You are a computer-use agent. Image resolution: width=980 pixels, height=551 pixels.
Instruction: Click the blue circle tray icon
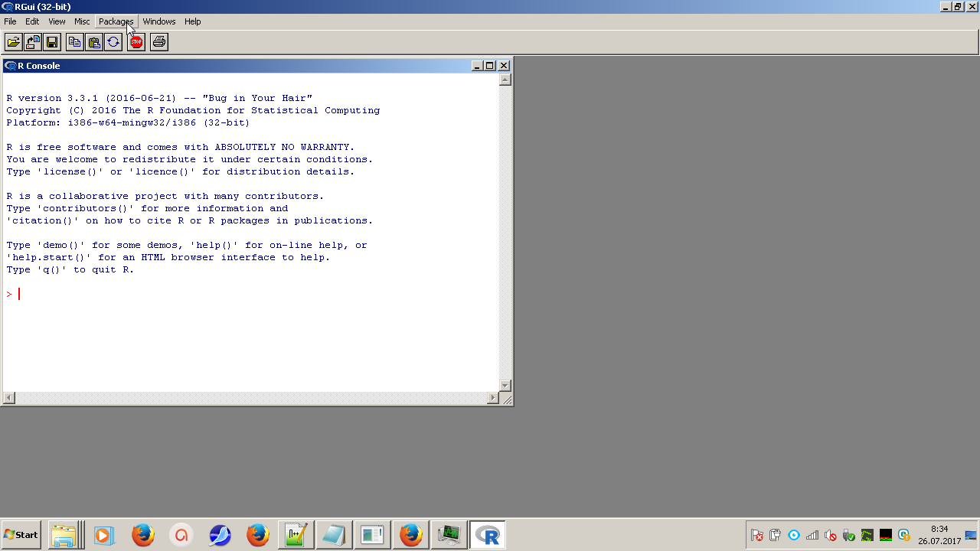(794, 535)
